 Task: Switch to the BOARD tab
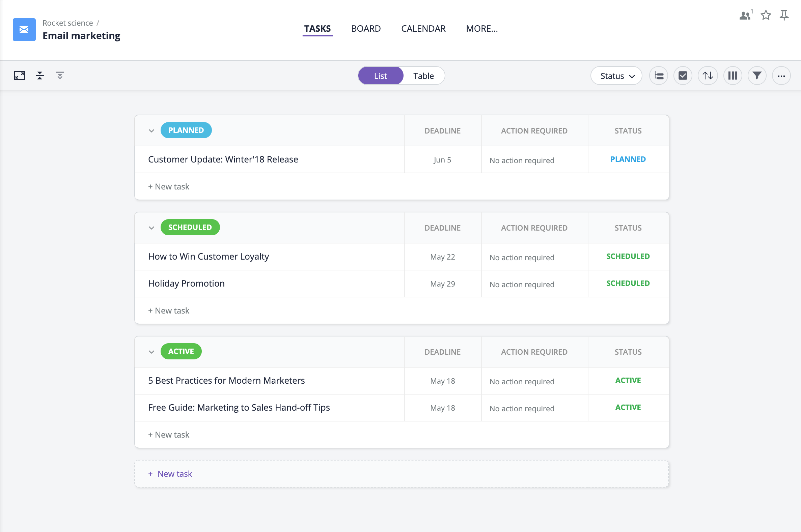366,28
